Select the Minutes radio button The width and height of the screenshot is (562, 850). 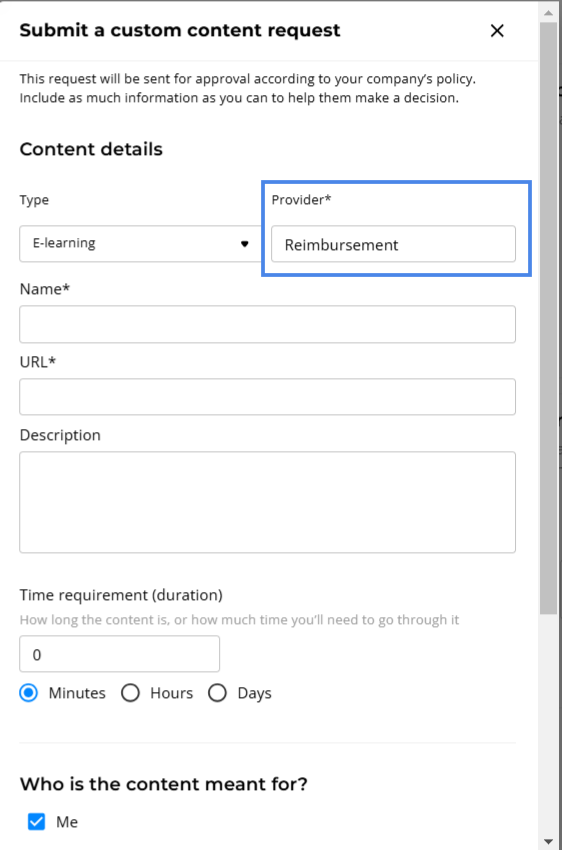[29, 693]
